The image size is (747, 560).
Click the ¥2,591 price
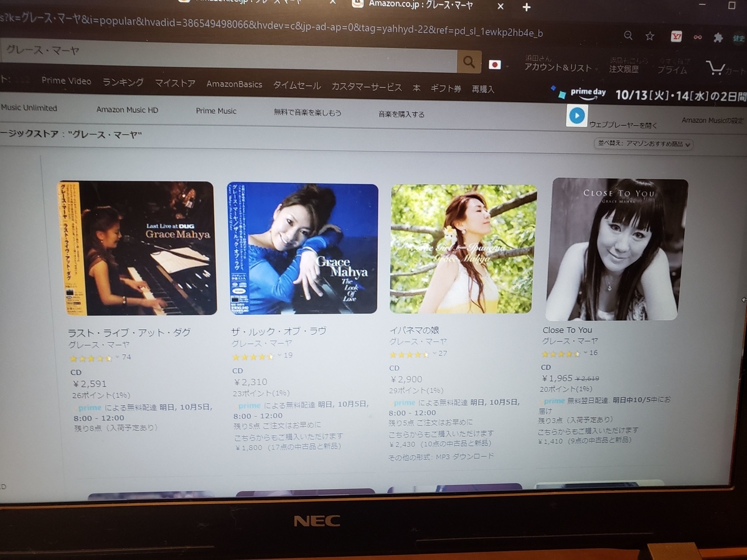coord(89,384)
